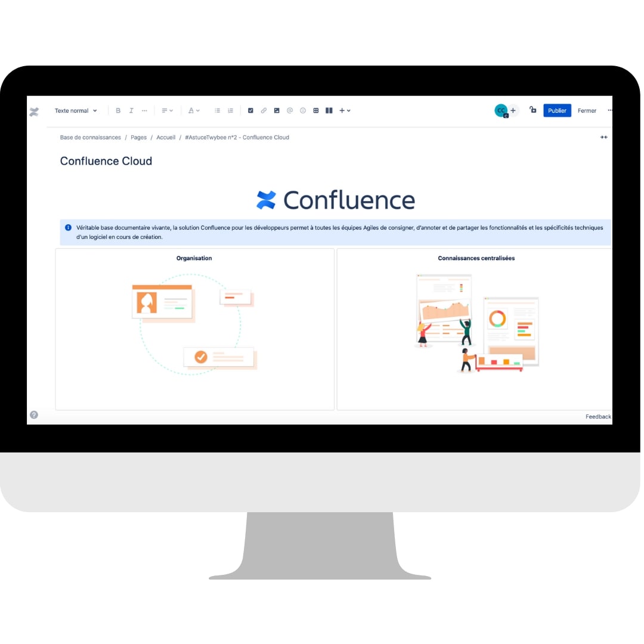Open the text color picker

coord(193,111)
